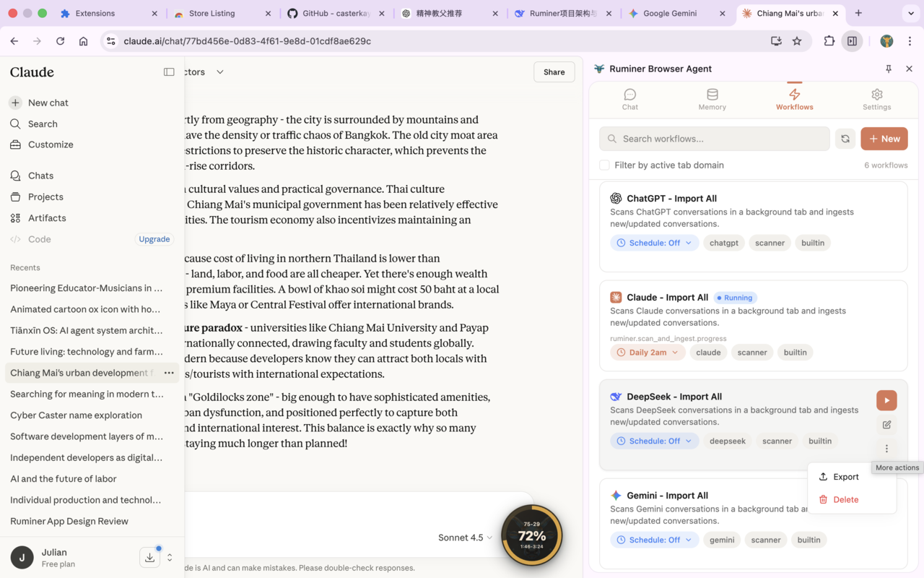Bookmark this page with the star icon
The height and width of the screenshot is (578, 924).
click(x=797, y=41)
